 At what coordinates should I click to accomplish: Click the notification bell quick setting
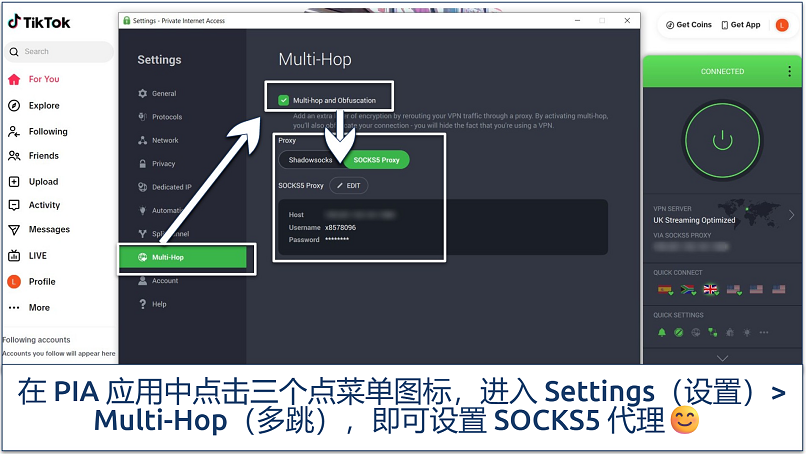pyautogui.click(x=662, y=332)
